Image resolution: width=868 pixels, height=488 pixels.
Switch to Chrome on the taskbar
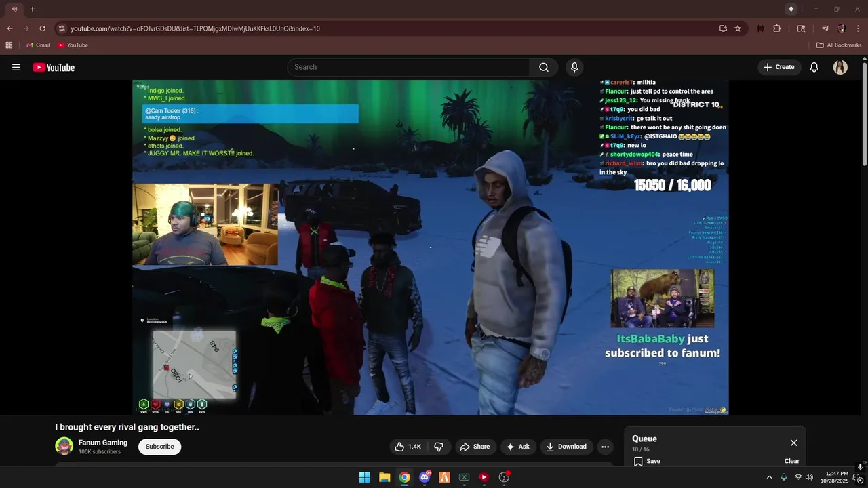point(404,477)
